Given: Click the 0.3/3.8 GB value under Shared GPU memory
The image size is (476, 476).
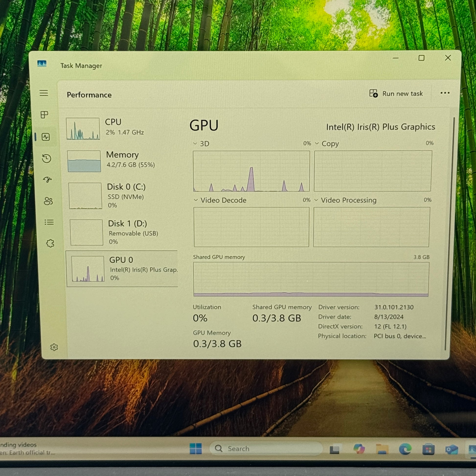Looking at the screenshot, I should click(x=276, y=318).
